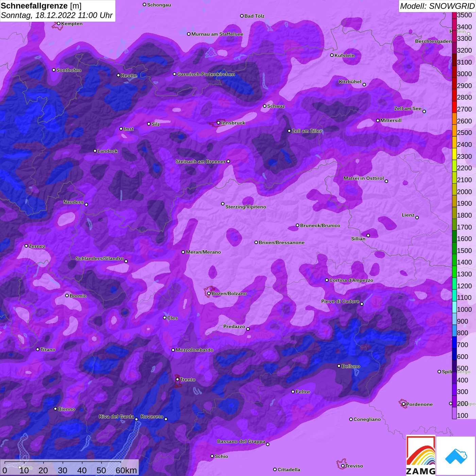Screen dimensions: 476x476
Task: Click the Sillian location dot
Action: tap(368, 235)
